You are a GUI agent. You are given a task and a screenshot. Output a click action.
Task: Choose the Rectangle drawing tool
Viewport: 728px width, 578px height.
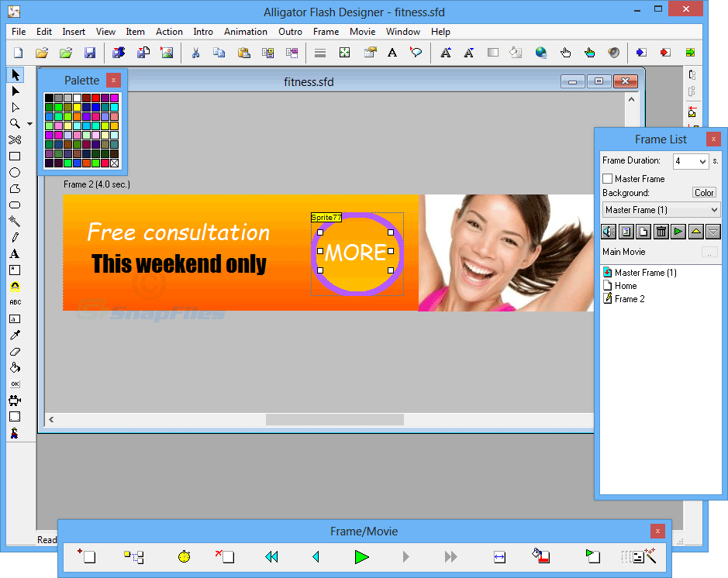13,156
